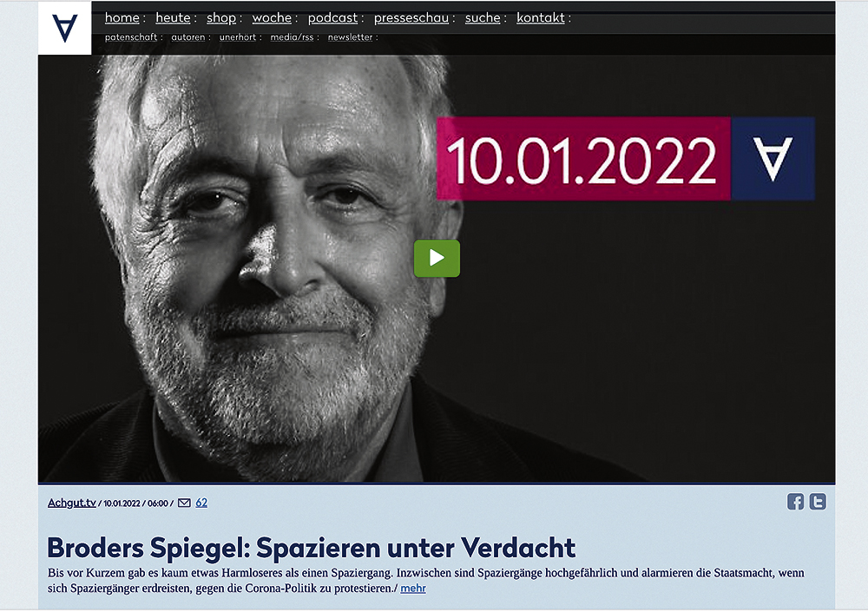Image resolution: width=868 pixels, height=612 pixels.
Task: Open the patenschaft submenu link
Action: [131, 37]
